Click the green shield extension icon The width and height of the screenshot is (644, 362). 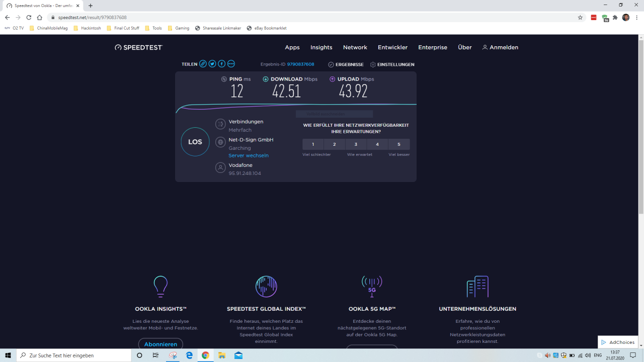pyautogui.click(x=605, y=18)
